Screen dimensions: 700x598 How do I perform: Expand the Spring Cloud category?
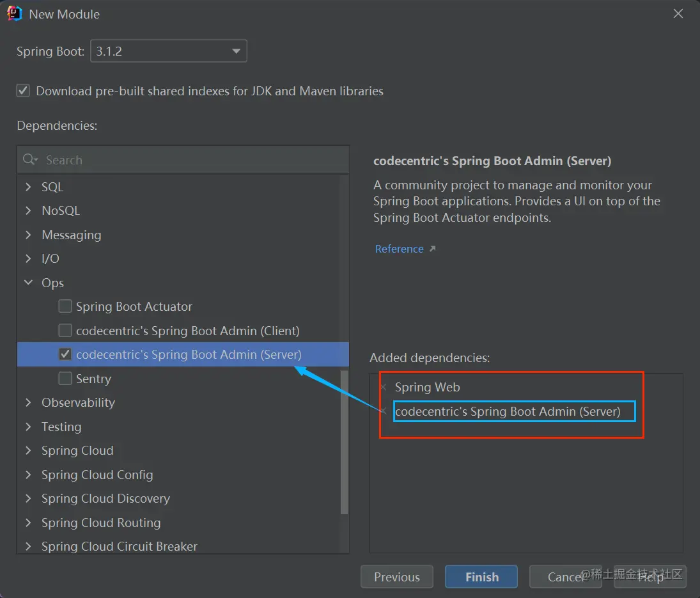(29, 450)
